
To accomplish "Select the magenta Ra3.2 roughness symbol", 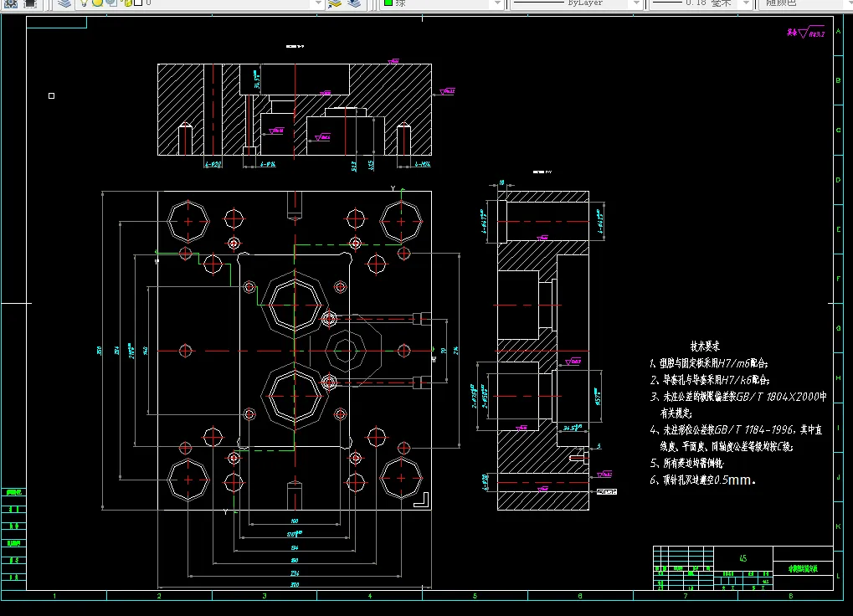I will pos(805,32).
